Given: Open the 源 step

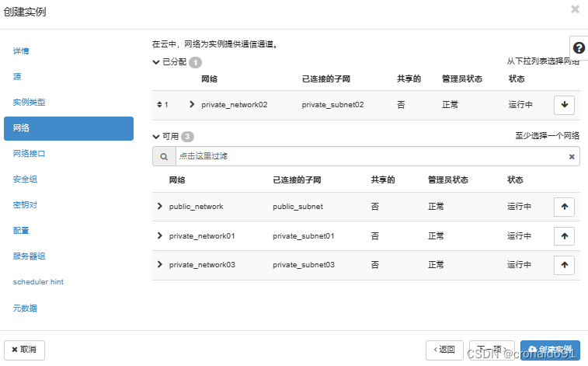Looking at the screenshot, I should coord(17,76).
